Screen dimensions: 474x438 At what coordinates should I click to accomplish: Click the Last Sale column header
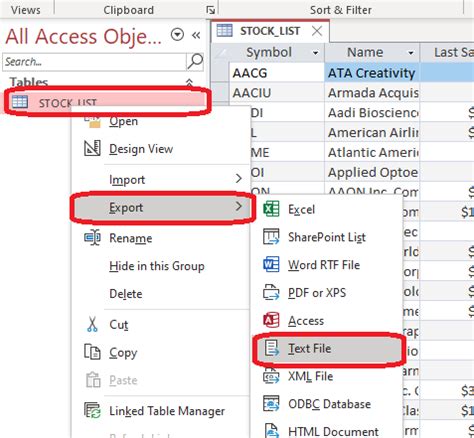[x=447, y=52]
